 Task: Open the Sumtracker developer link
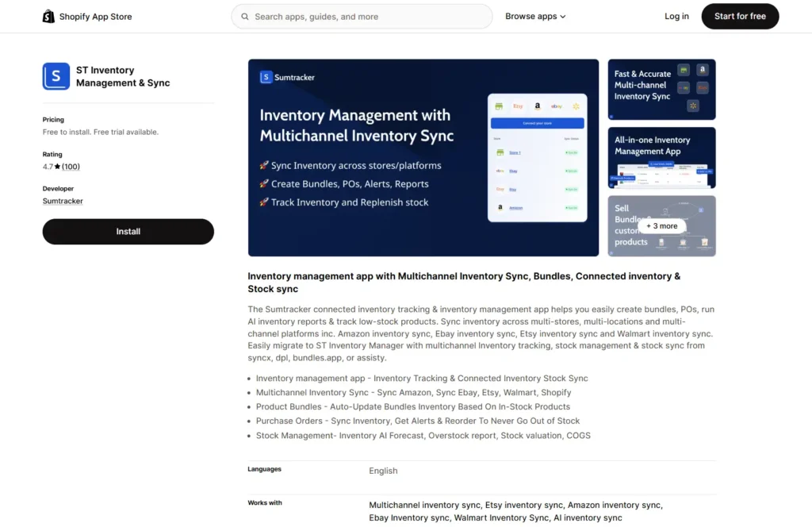tap(62, 201)
